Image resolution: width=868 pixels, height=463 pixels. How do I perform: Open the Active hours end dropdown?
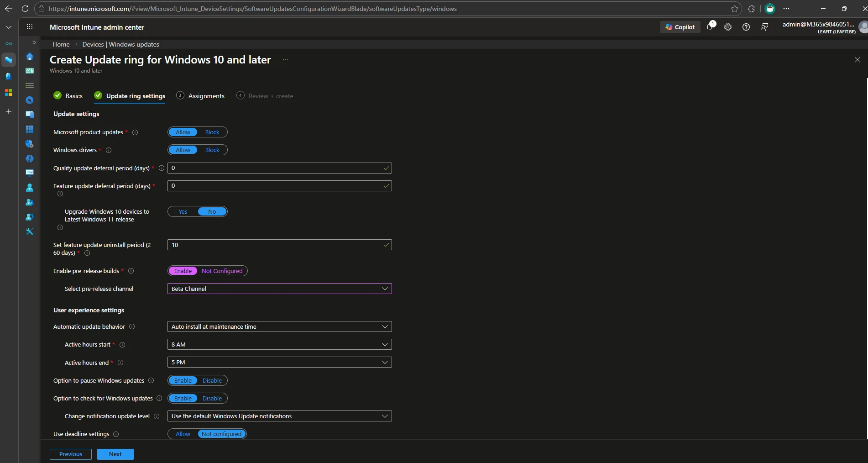[x=280, y=362]
